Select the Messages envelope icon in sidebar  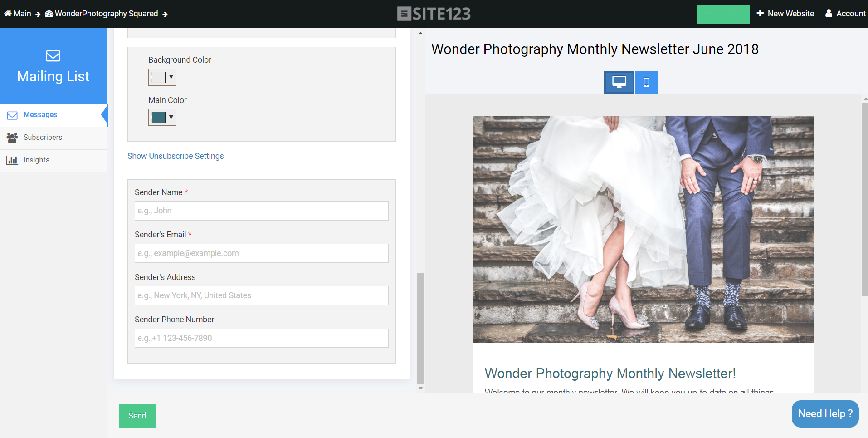12,115
